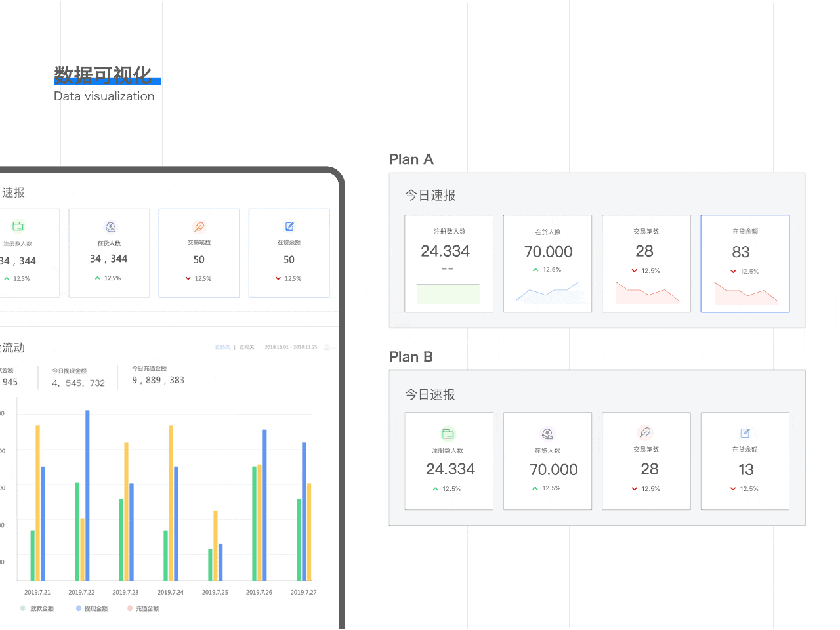Click green up arrow beside tablet 34，344 leftmost card

coord(7,278)
